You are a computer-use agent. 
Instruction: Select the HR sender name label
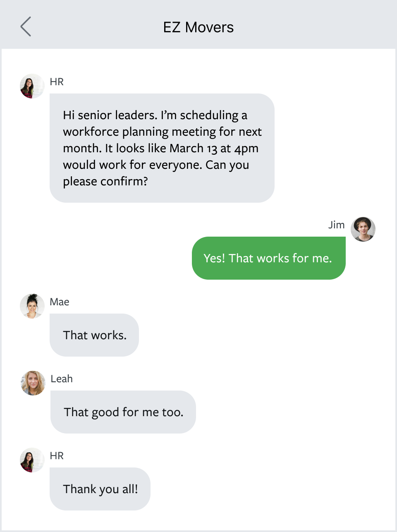tap(57, 81)
